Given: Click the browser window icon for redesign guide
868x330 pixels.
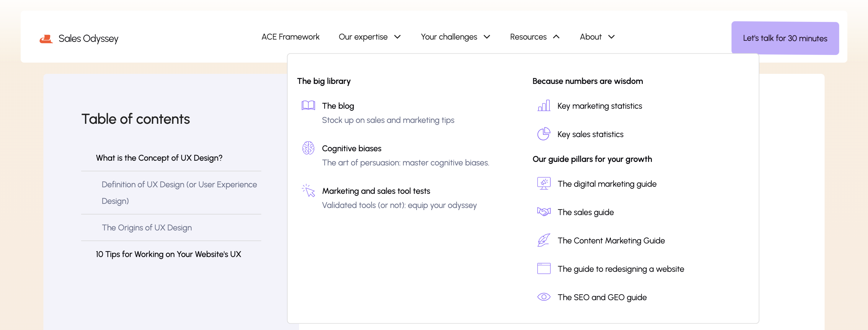Looking at the screenshot, I should point(544,269).
